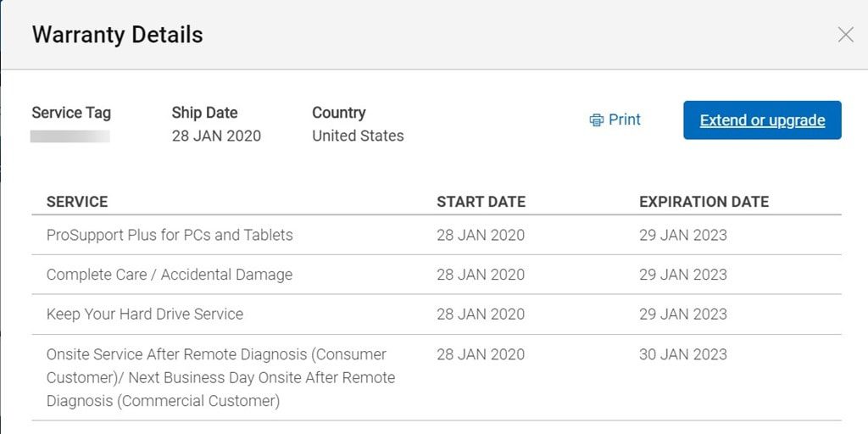Select the ProSupport Plus for PCs and Tablets row

point(170,235)
